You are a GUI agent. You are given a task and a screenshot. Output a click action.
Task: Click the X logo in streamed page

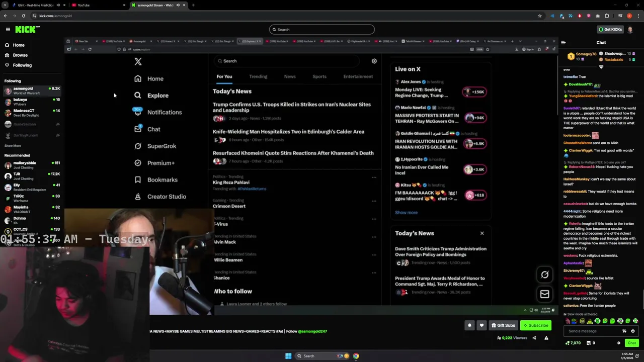138,62
